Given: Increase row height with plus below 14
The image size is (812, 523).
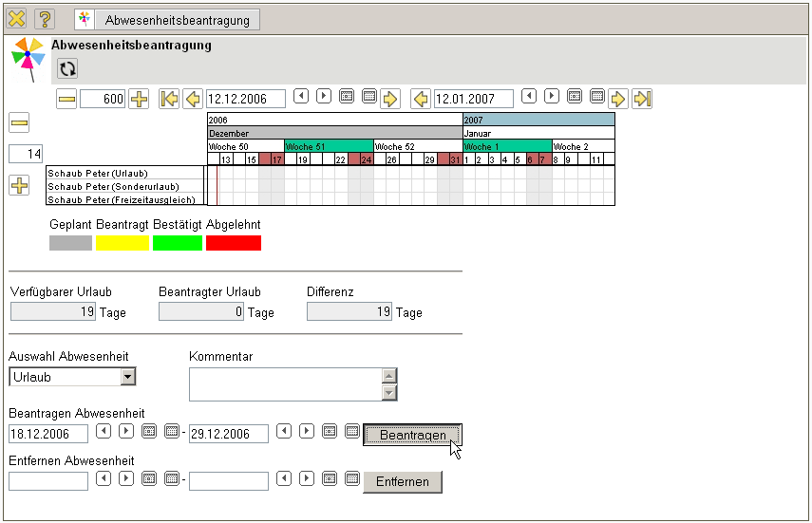Looking at the screenshot, I should (19, 186).
